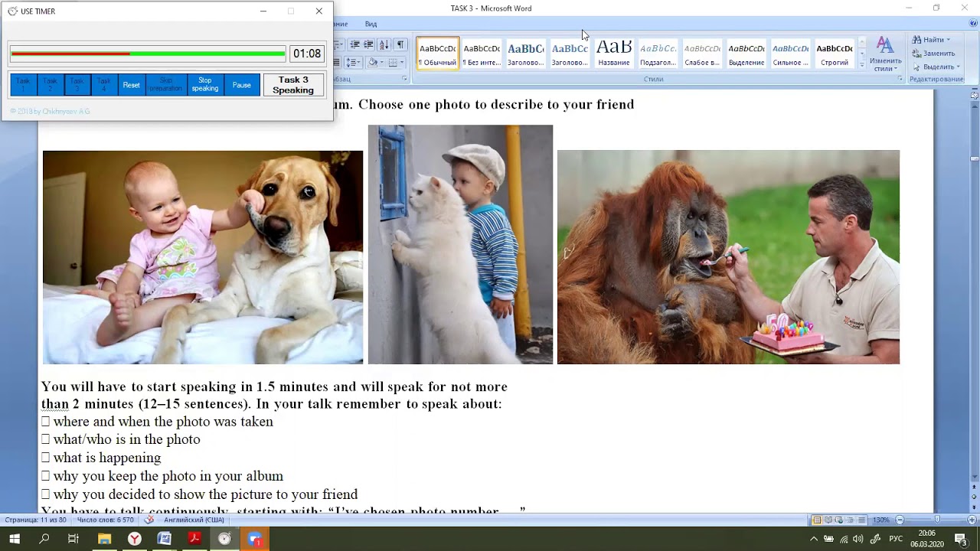
Task: Click the zoom out minus button
Action: (x=900, y=520)
